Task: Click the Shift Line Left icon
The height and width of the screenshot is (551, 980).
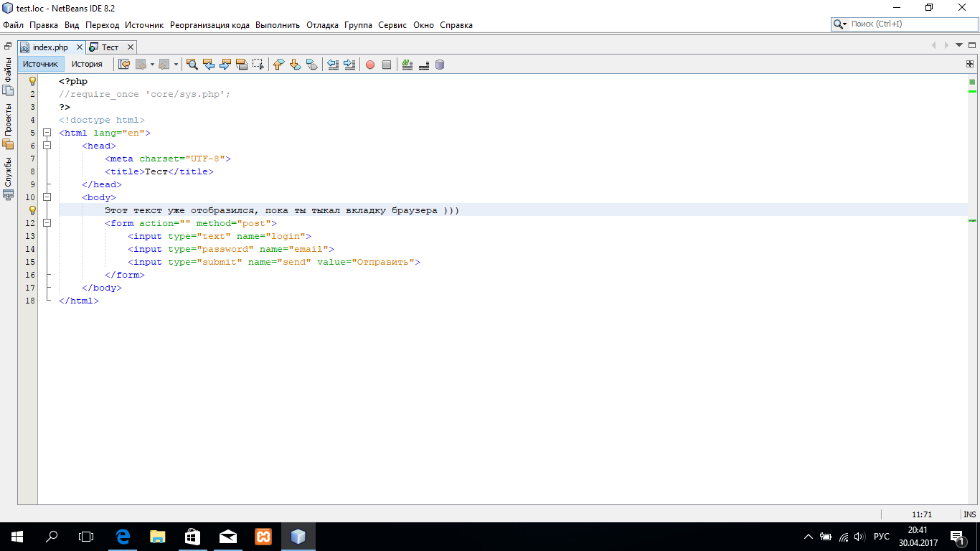Action: click(x=333, y=65)
